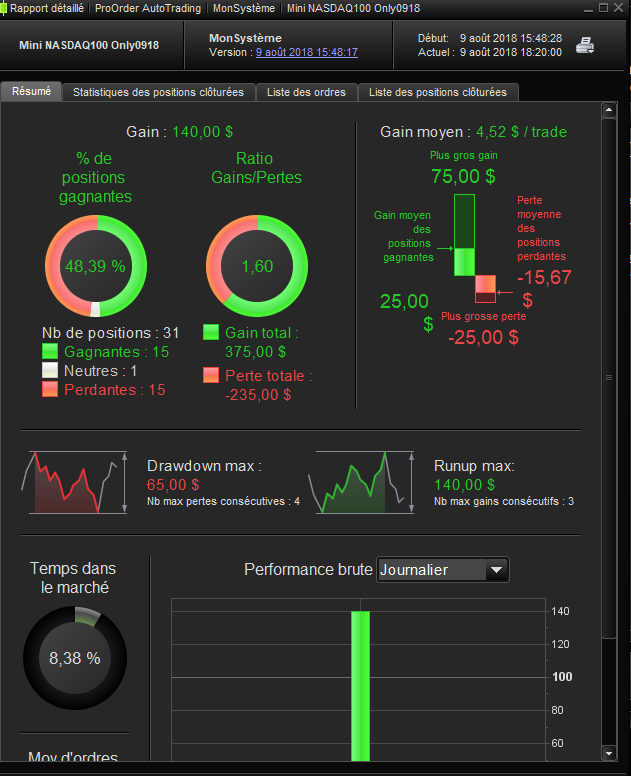Click the 'Perte totale : -235,00 $' text

(x=269, y=385)
